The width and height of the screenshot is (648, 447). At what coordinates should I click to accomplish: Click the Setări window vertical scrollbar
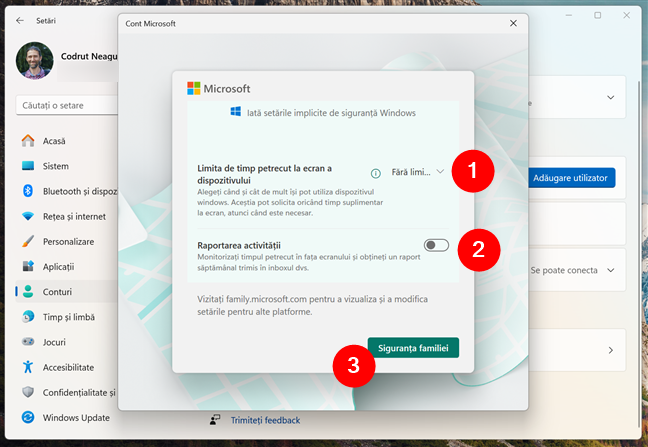(639, 252)
